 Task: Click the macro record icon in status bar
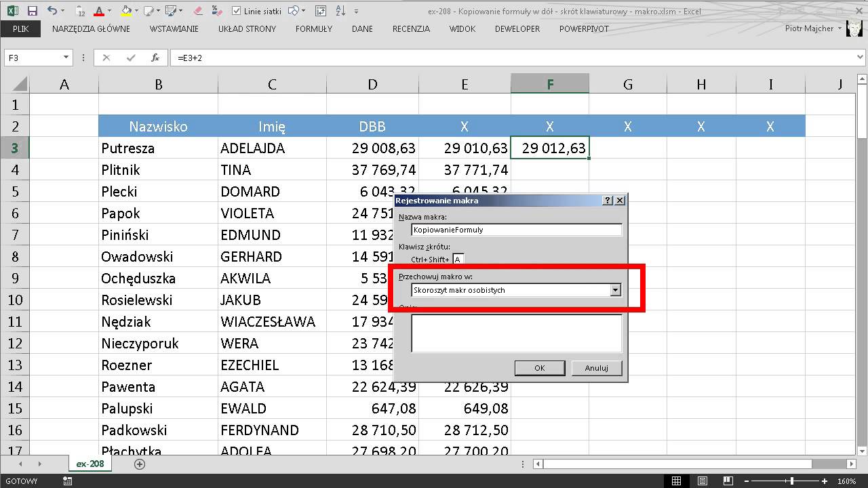(67, 481)
